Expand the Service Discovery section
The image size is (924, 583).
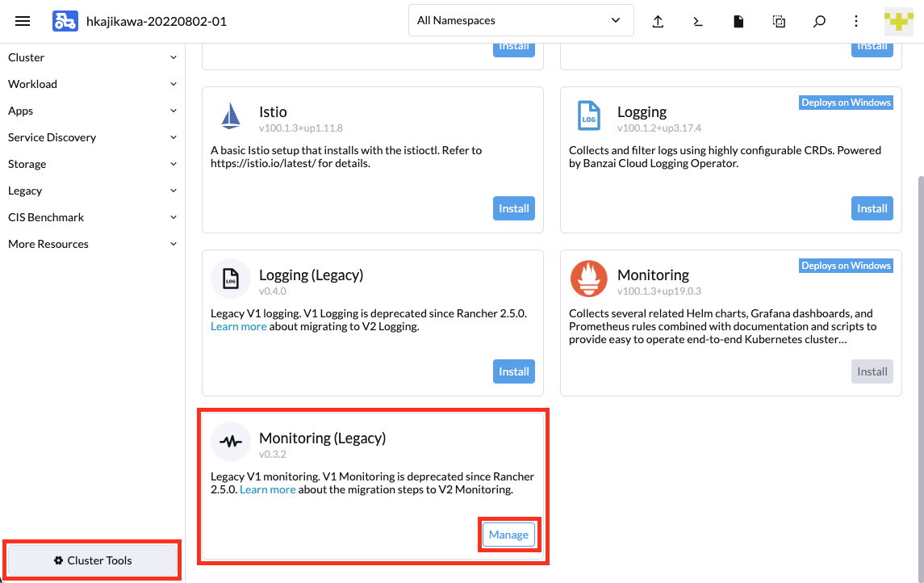click(93, 137)
